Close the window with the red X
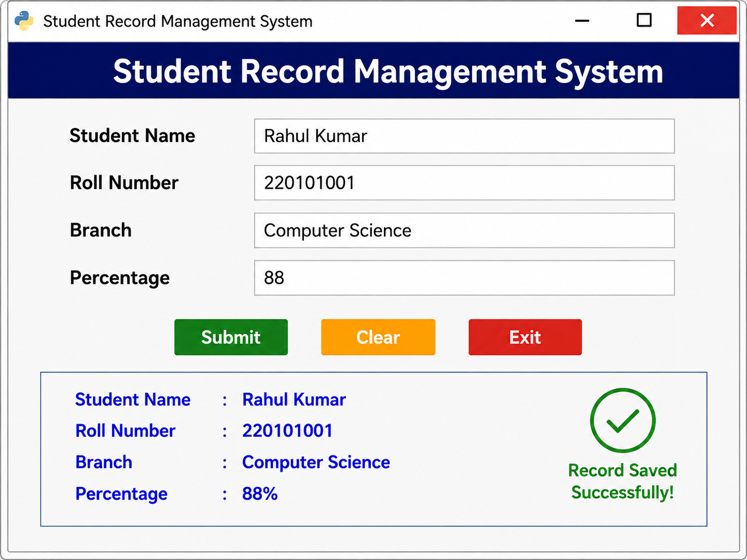The image size is (747, 560). click(707, 21)
